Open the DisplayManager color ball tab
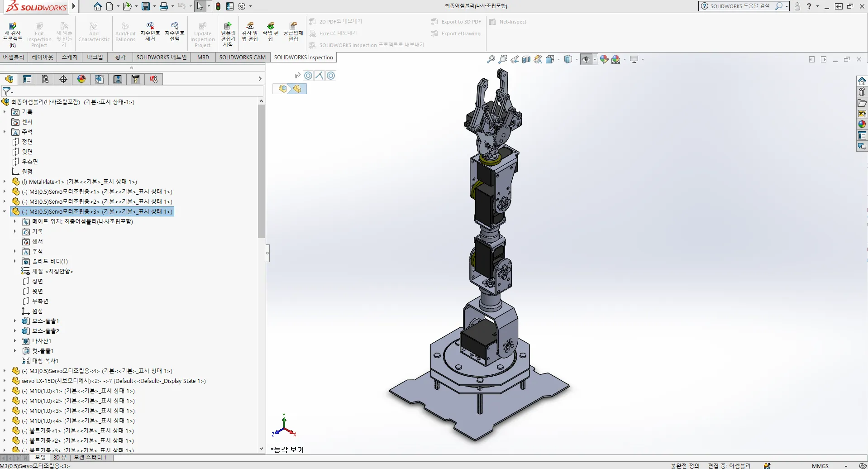The image size is (868, 469). pos(81,79)
